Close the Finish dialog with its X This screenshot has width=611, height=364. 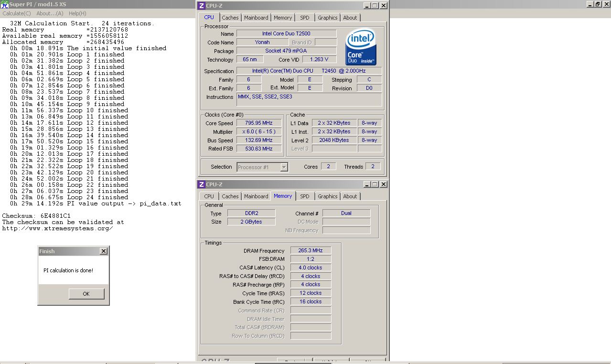coord(103,251)
